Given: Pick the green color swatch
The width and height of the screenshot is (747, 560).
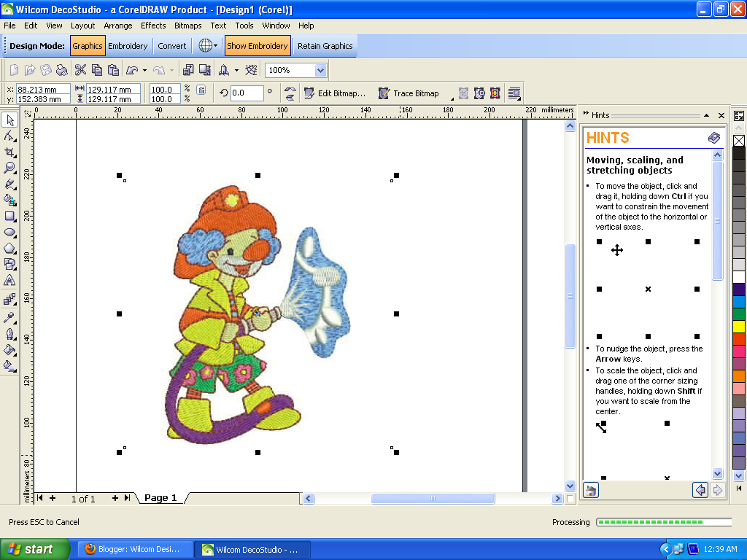Looking at the screenshot, I should 739,314.
